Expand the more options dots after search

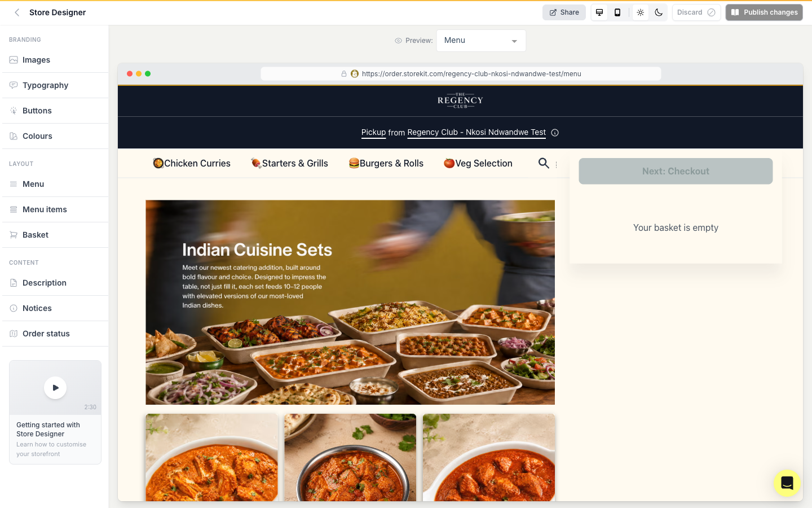click(x=557, y=164)
